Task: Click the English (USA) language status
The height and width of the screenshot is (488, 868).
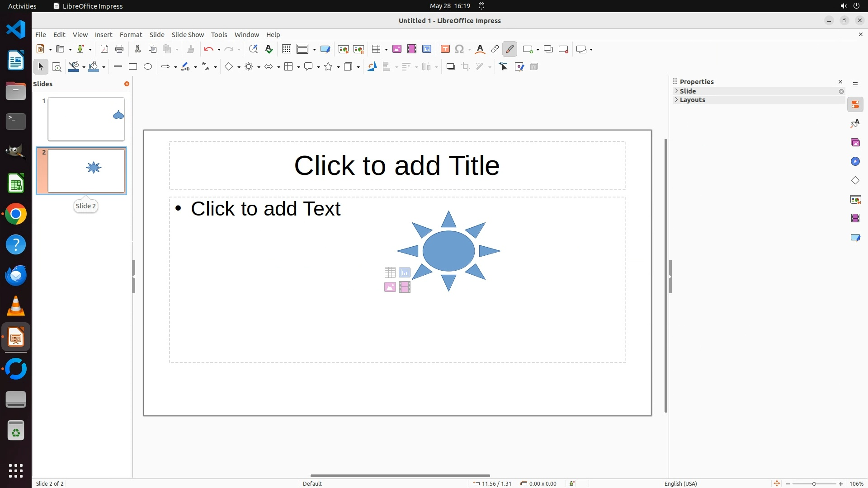Action: [680, 483]
